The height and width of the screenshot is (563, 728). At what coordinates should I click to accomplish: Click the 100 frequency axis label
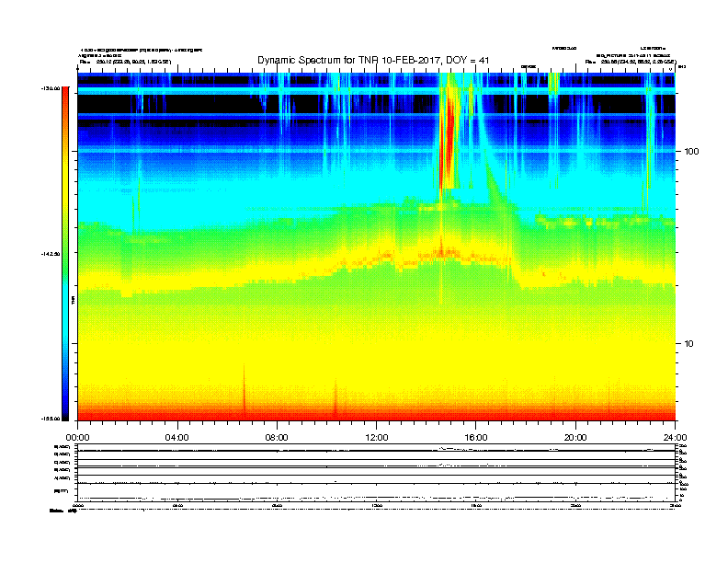point(691,152)
